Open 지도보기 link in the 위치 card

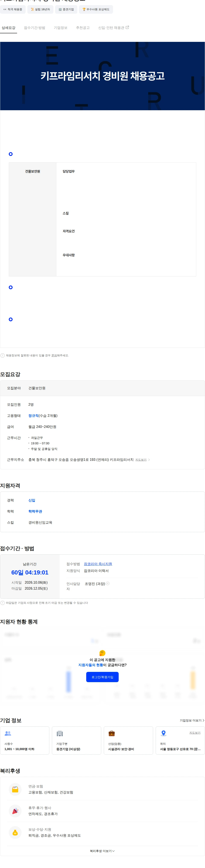(195, 733)
